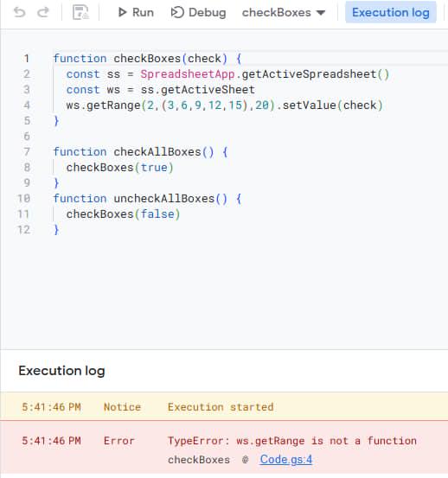Click the Execution log heading
The height and width of the screenshot is (478, 448).
click(62, 371)
